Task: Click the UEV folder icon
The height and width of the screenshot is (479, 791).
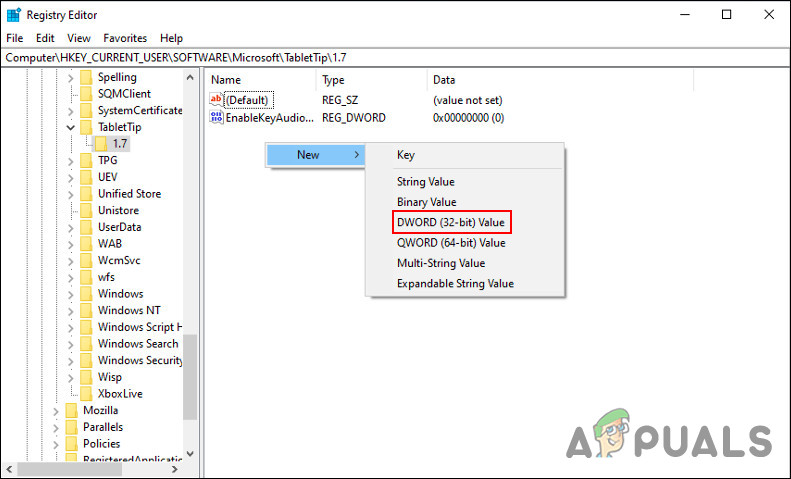Action: point(86,177)
